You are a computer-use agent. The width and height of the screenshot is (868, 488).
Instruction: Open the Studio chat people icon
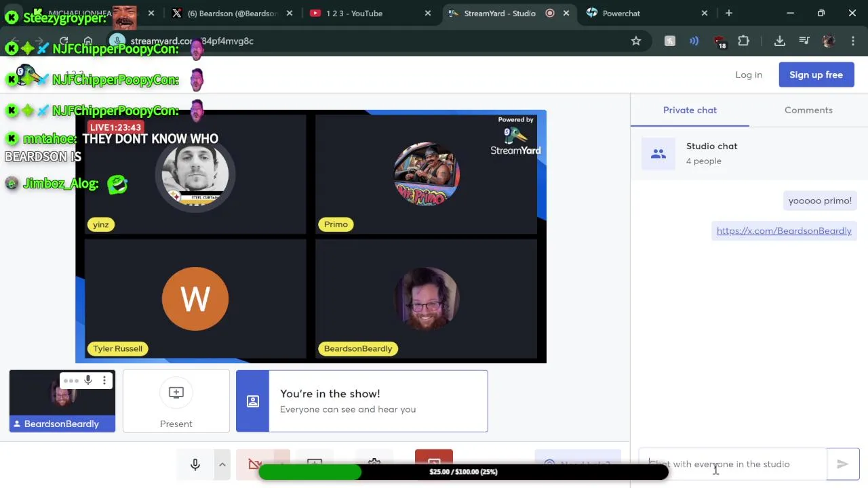pyautogui.click(x=658, y=154)
